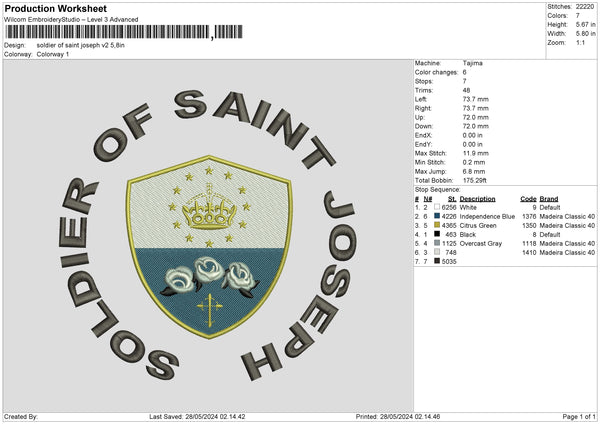Click the 'EndX:' label
This screenshot has width=600, height=424.
click(x=423, y=135)
